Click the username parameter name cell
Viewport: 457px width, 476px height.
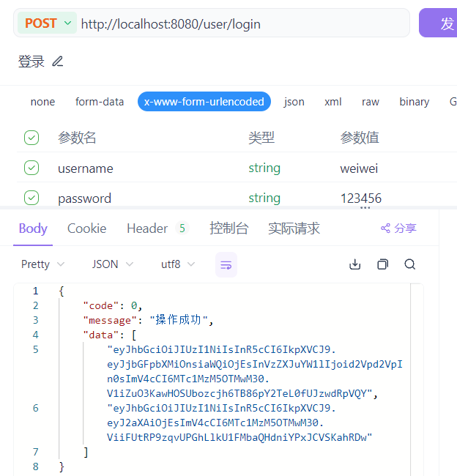(86, 168)
